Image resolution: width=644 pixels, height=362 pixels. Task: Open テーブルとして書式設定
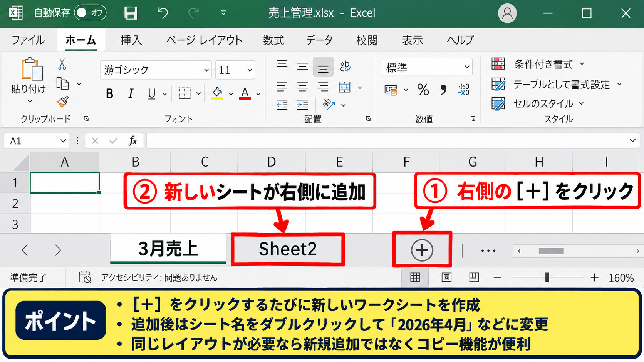tap(557, 84)
